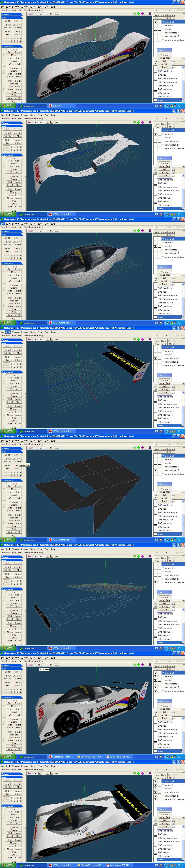Screen dimensions: 185x868
Task: Body-shell window: open the Pers view-mode selector
Action: click(x=30, y=14)
